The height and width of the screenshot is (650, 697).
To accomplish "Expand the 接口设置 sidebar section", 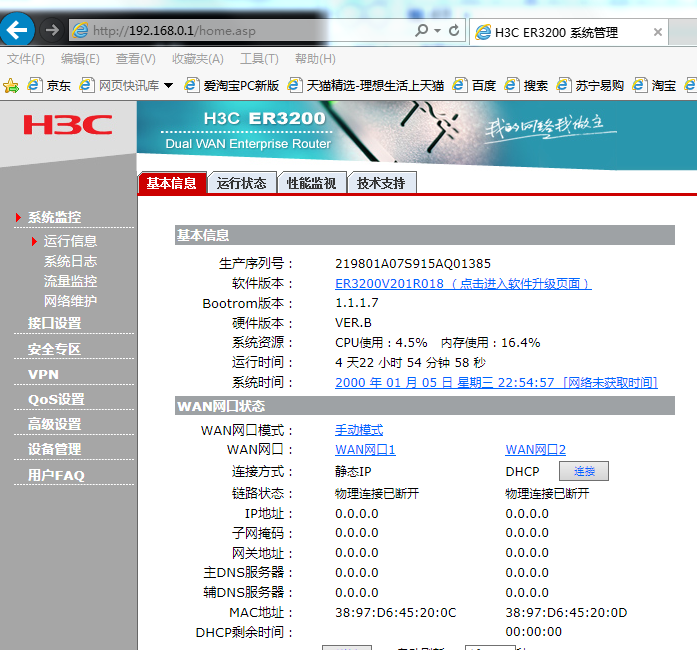I will tap(54, 323).
